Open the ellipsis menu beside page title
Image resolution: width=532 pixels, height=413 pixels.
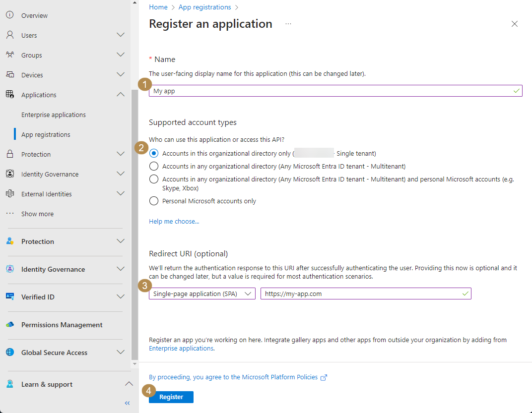click(288, 24)
